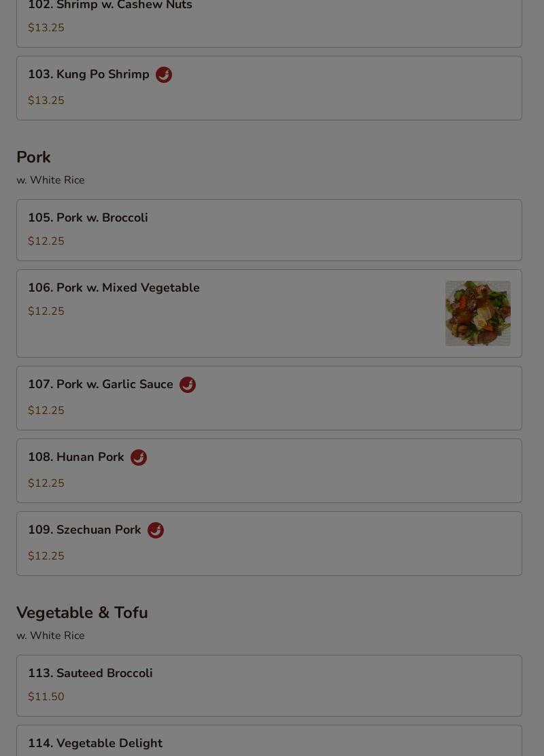This screenshot has height=756, width=544.
Task: Select 108. Hunan Pork dish
Action: pos(269,471)
